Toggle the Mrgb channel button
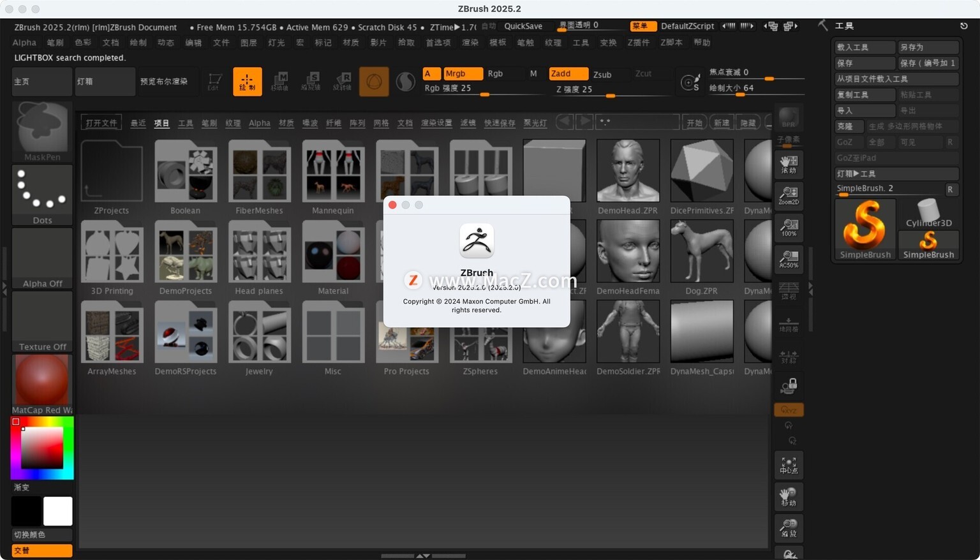This screenshot has height=560, width=980. tap(463, 73)
